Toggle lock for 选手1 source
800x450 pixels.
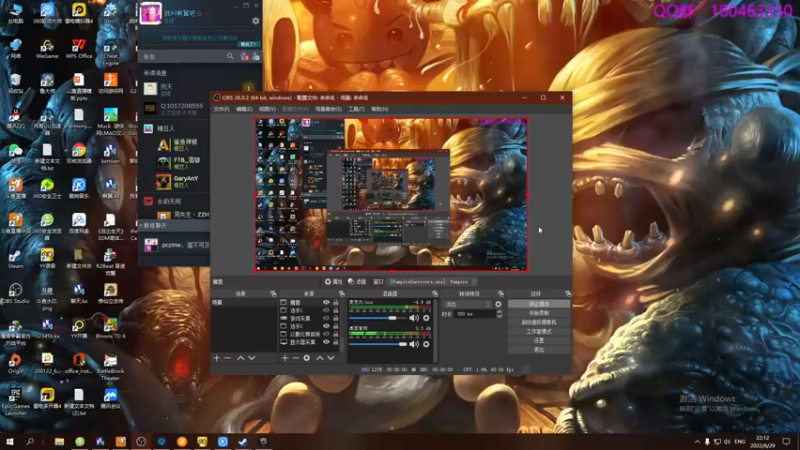(335, 310)
